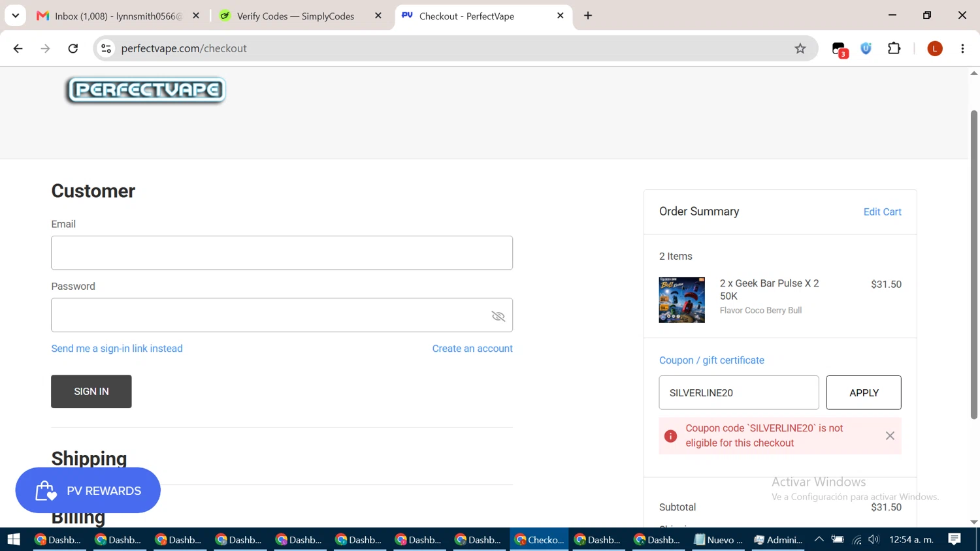Click into the Password field
980x551 pixels.
282,315
